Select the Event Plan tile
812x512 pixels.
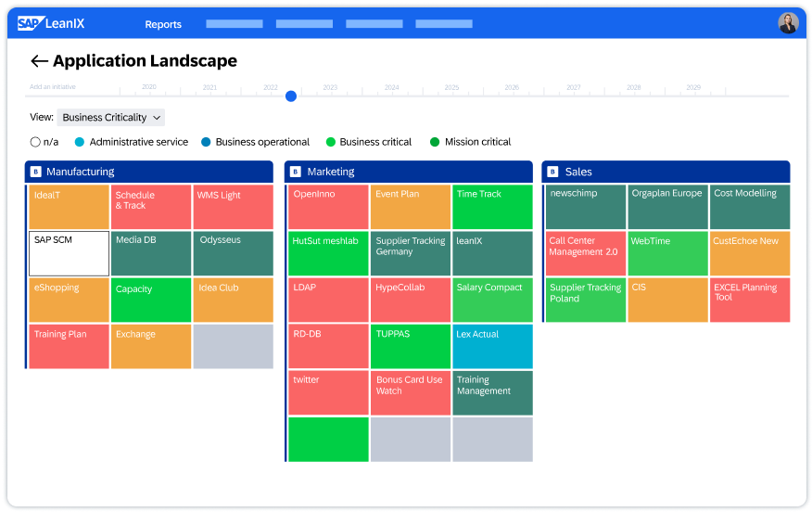click(410, 207)
